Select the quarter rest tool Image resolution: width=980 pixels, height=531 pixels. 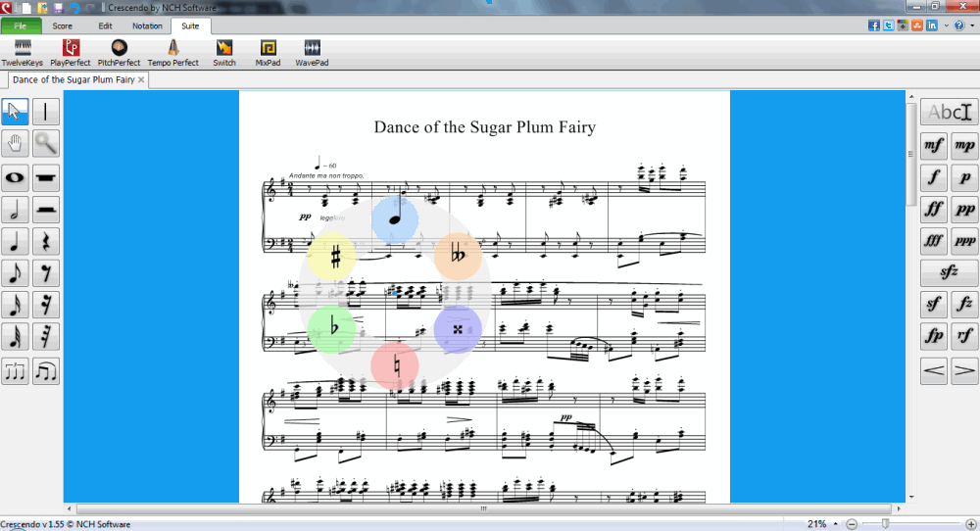[x=46, y=242]
